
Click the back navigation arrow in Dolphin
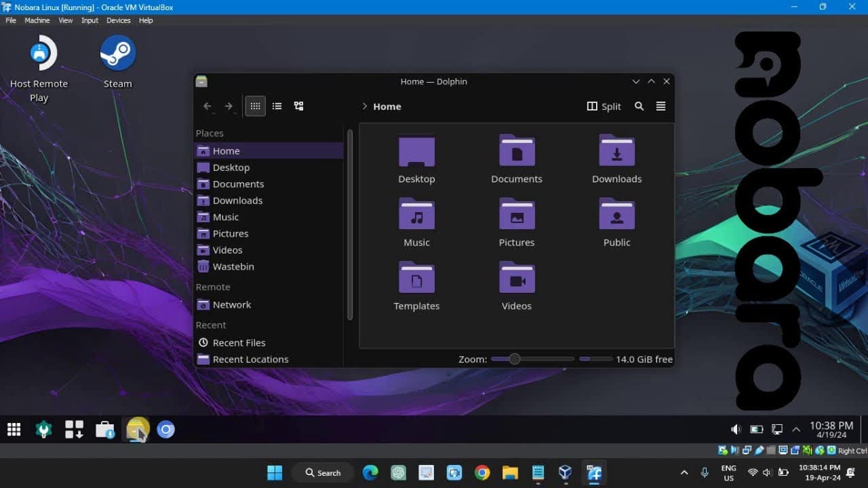(208, 106)
